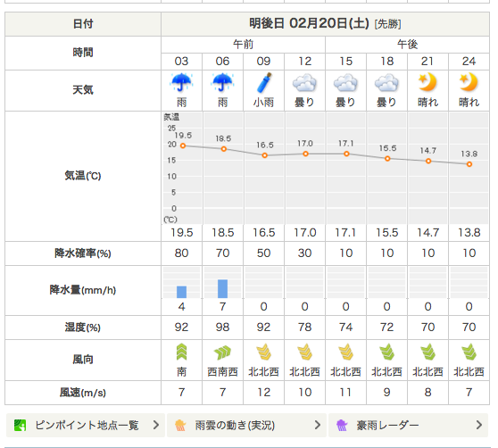Open the ピンポイント地点一覧 link

coord(86,425)
